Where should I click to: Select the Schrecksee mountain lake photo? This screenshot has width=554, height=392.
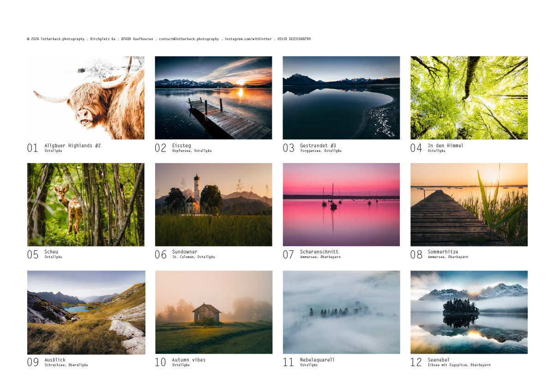86,312
